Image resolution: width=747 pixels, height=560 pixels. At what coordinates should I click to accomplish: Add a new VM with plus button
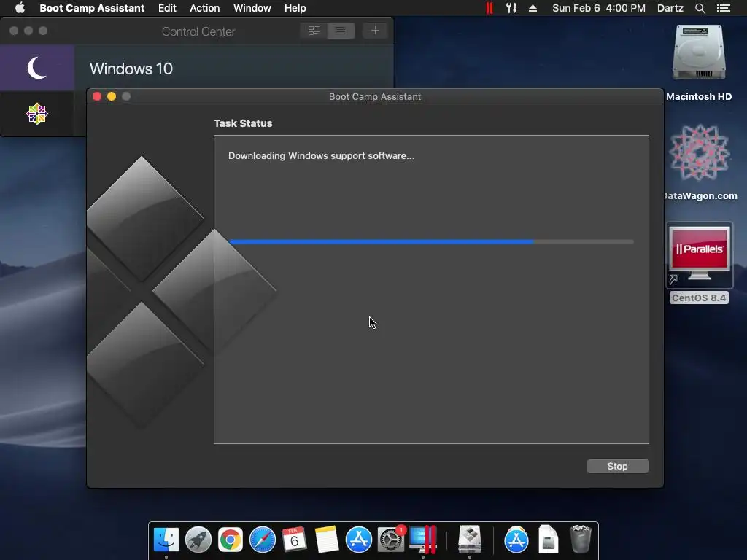click(x=375, y=31)
